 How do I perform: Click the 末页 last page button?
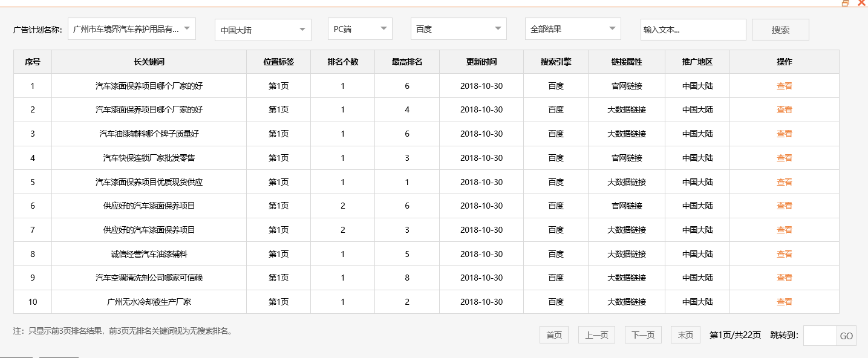[684, 334]
